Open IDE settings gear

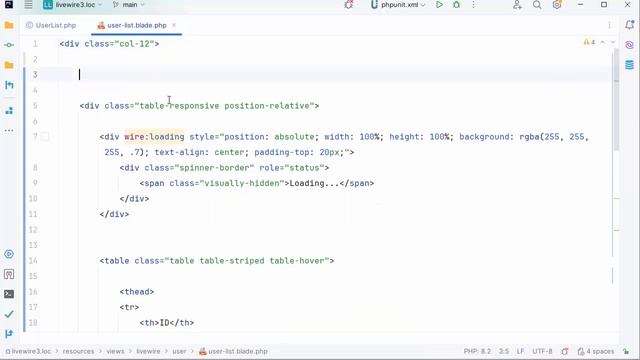tap(557, 5)
